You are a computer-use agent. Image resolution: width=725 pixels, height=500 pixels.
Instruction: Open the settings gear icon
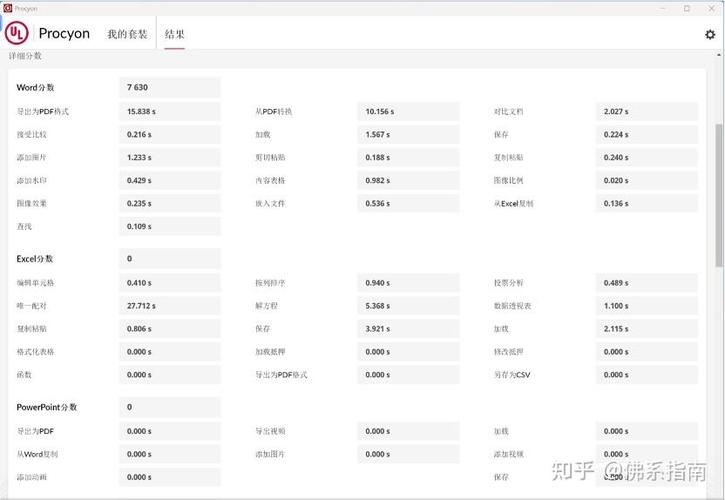[710, 34]
